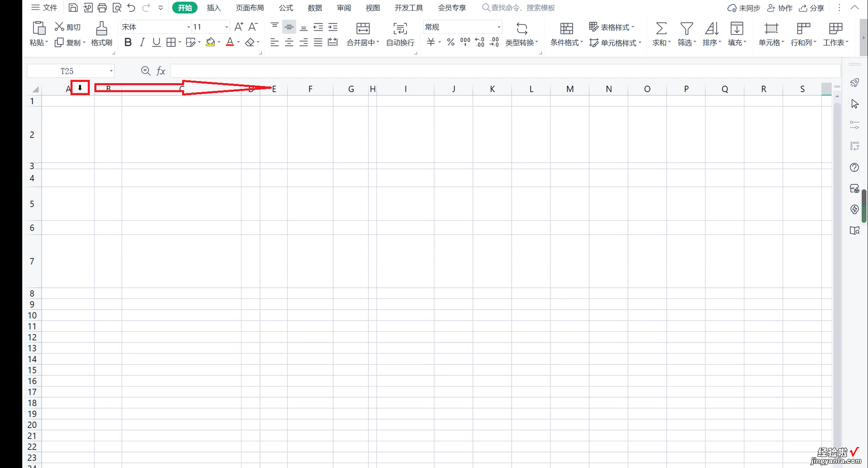Click the Print icon
The width and height of the screenshot is (868, 468).
coord(102,8)
